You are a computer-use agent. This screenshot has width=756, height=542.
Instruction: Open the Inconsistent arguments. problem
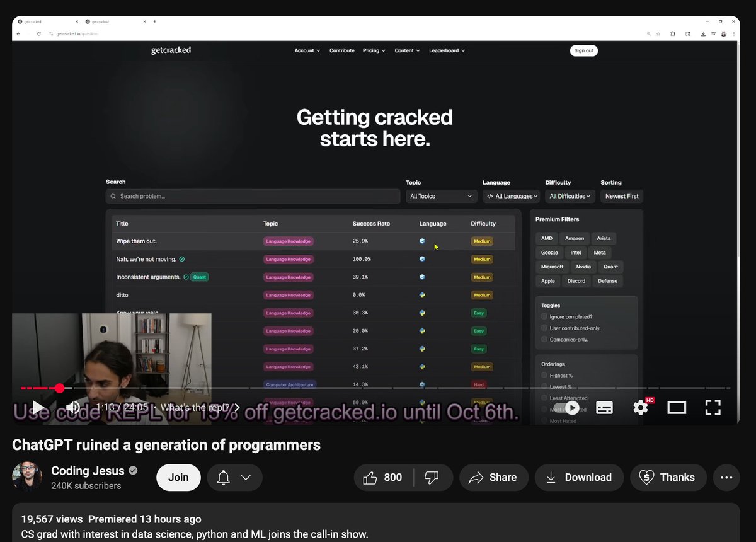pyautogui.click(x=148, y=277)
